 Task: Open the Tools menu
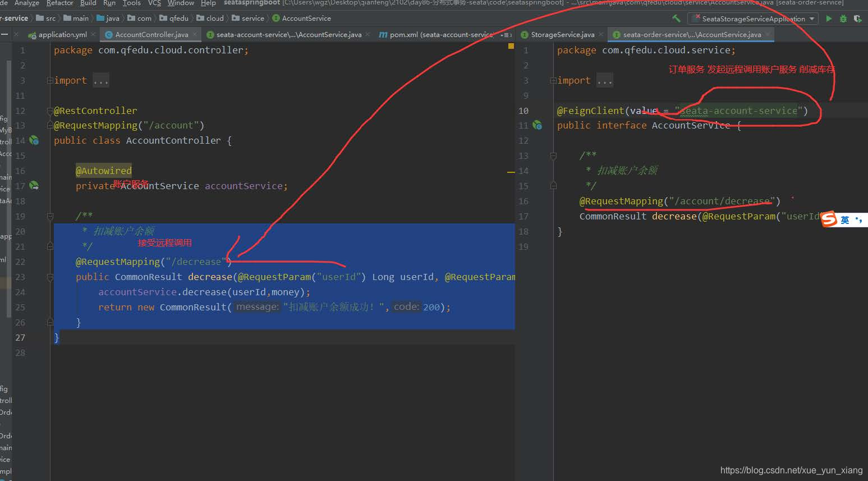pos(131,3)
